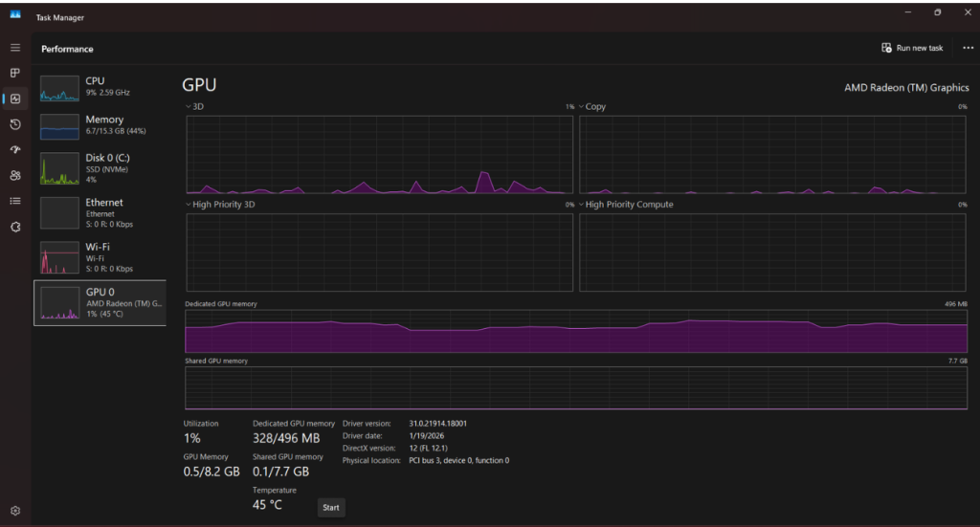Screen dimensions: 980x527
Task: Click the Copy engine usage graph
Action: tap(772, 154)
